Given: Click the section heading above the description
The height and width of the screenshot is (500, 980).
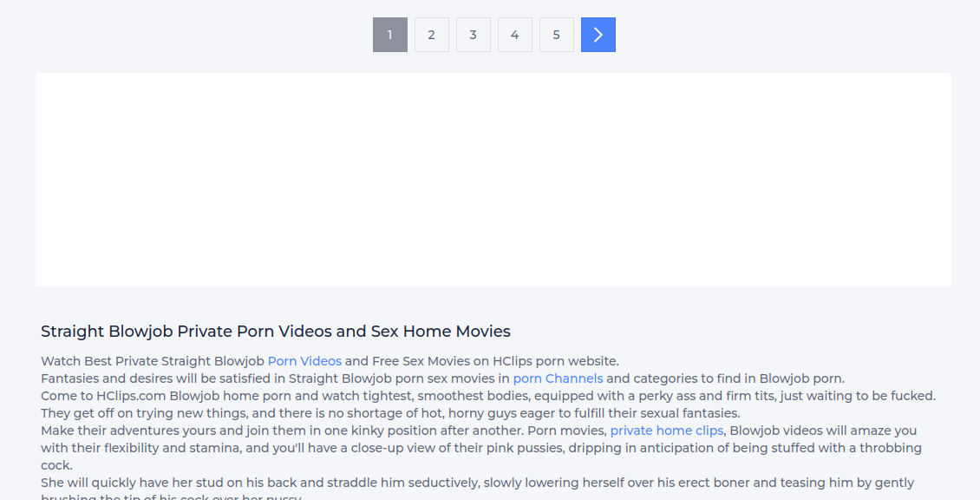Looking at the screenshot, I should coord(275,332).
